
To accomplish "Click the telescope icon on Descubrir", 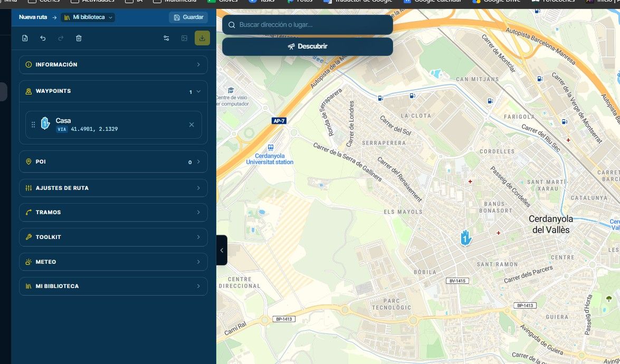I will point(291,46).
